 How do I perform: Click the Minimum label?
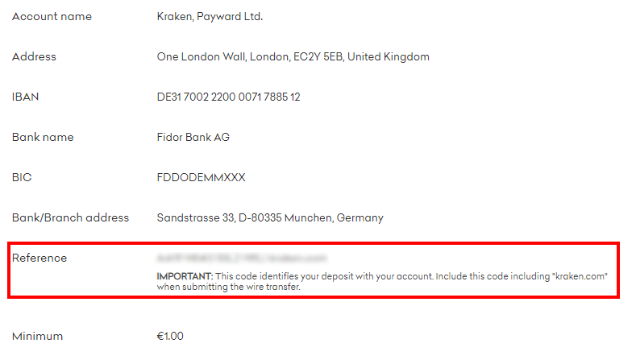[x=37, y=337]
